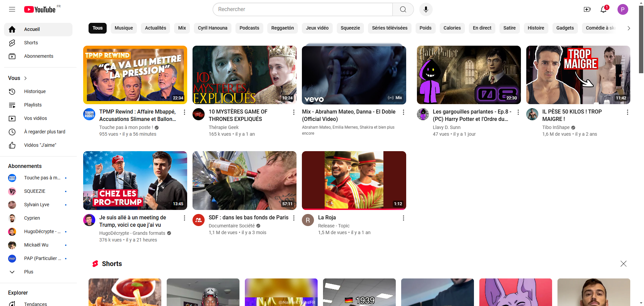Play TROP MAIGRE thumbnail
The height and width of the screenshot is (306, 644).
coord(578,75)
